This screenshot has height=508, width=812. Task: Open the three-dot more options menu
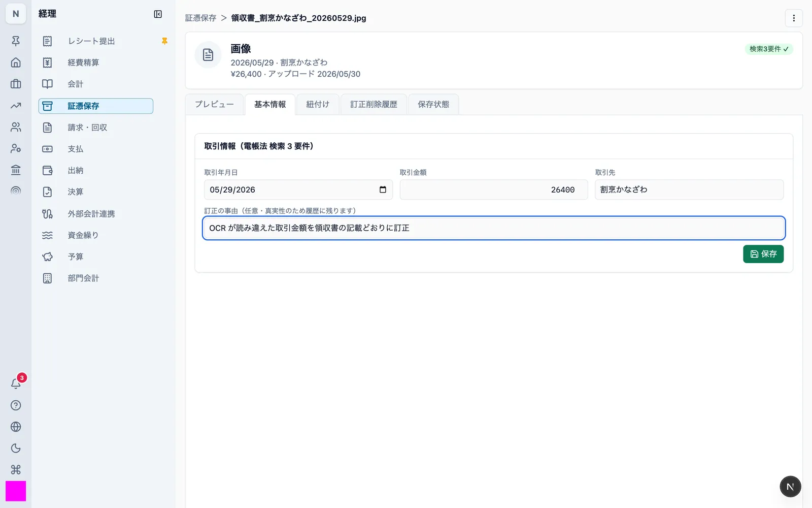(794, 18)
